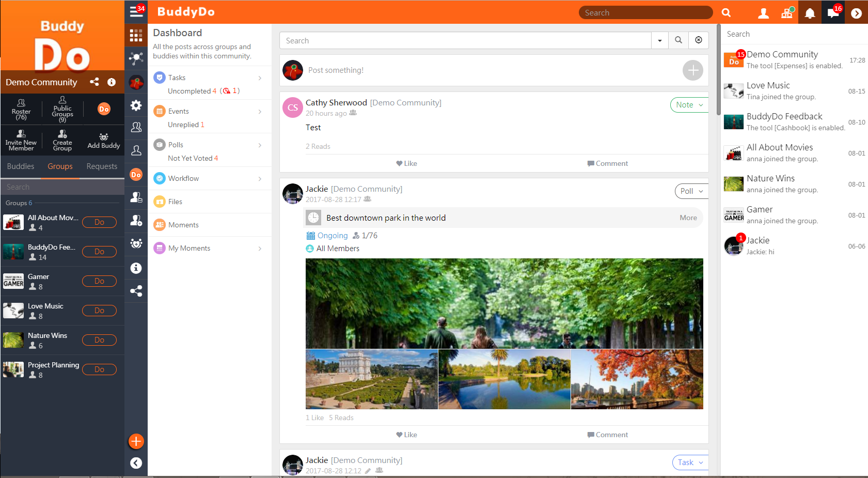This screenshot has width=868, height=478.
Task: Comment on Cathy Sherwood's Test post
Action: [608, 163]
